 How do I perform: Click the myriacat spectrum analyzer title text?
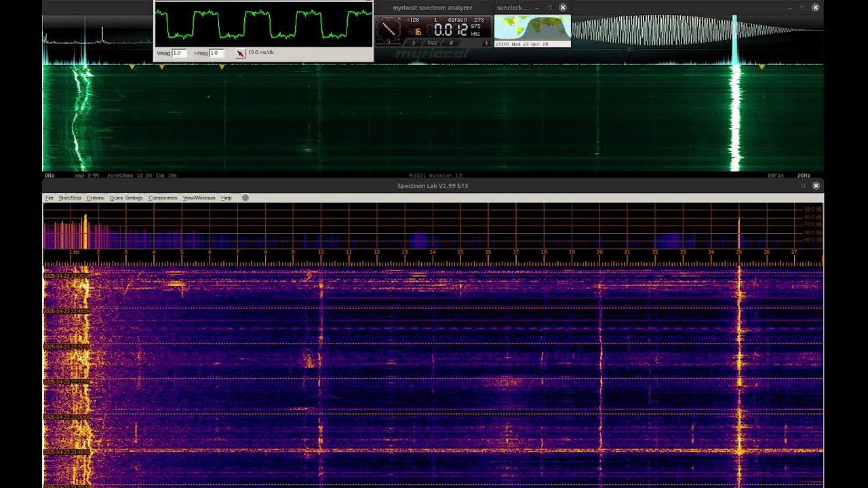pos(433,7)
